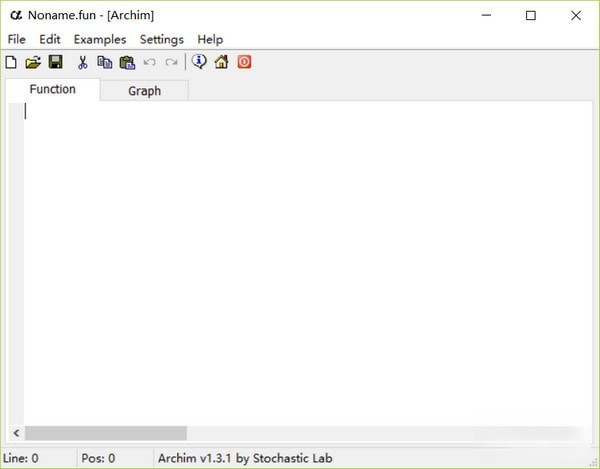
Task: Click the red exit icon
Action: coord(245,62)
